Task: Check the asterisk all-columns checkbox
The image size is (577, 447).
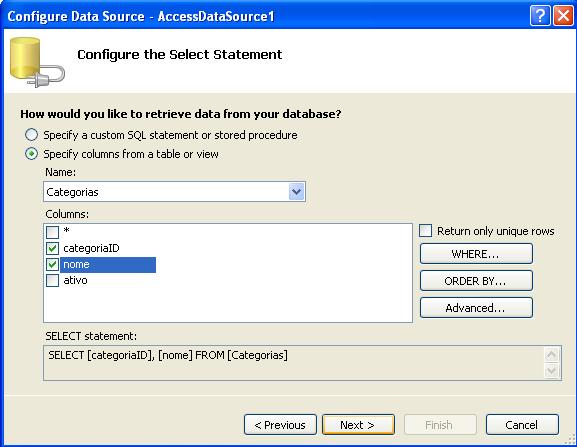Action: click(52, 232)
